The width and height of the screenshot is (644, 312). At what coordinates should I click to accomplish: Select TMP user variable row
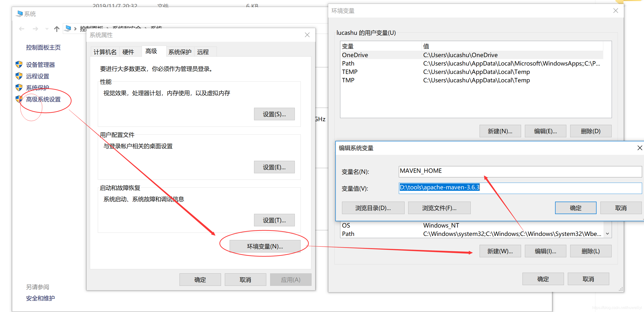click(x=472, y=80)
